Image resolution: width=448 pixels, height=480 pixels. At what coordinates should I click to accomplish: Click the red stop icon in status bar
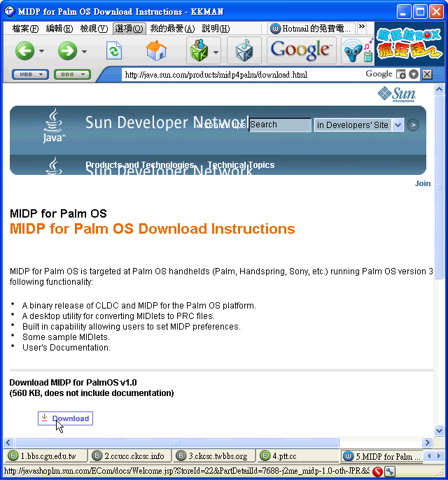(x=377, y=472)
